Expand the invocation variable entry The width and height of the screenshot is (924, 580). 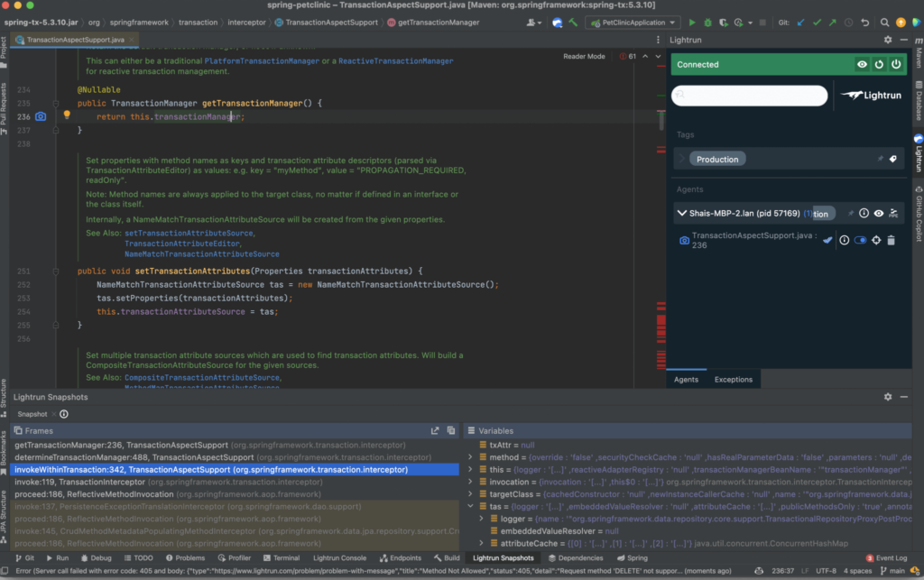472,482
